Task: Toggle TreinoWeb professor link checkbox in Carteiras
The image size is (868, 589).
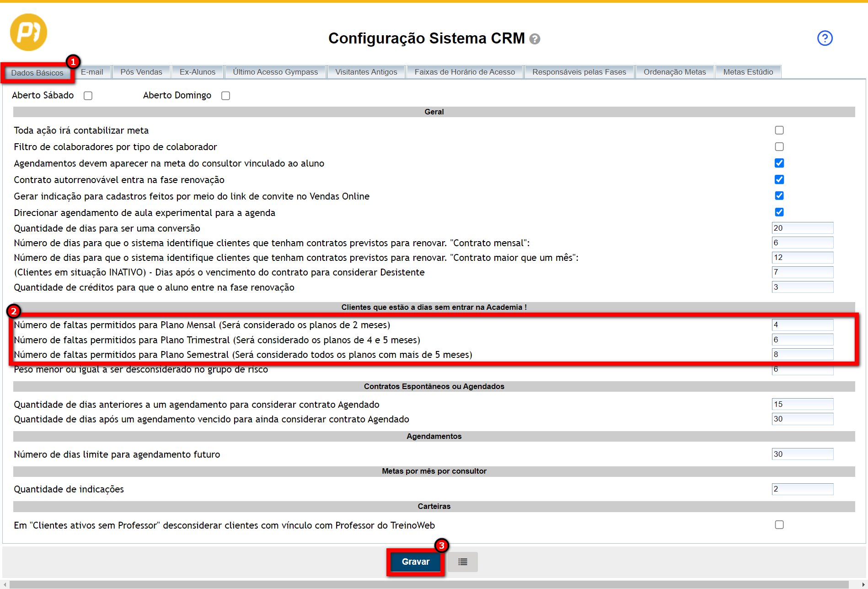Action: point(779,525)
